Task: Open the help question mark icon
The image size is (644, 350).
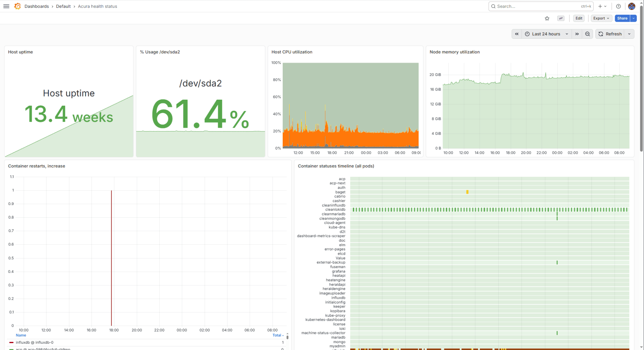Action: [x=619, y=6]
